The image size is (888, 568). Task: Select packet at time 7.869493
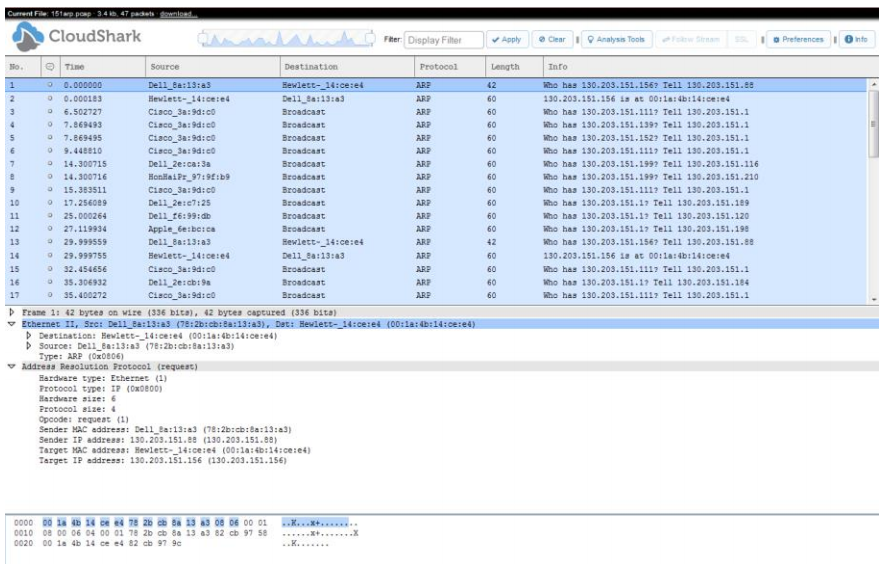pyautogui.click(x=436, y=125)
